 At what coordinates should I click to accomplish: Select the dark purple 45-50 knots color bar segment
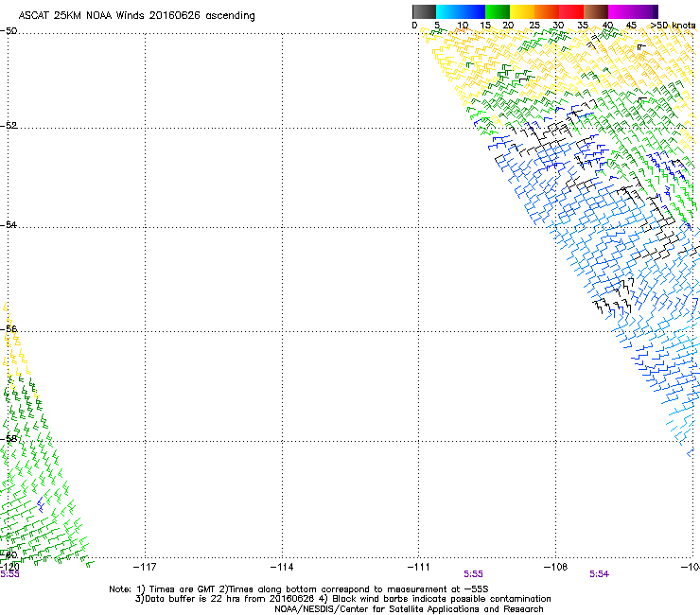(645, 11)
